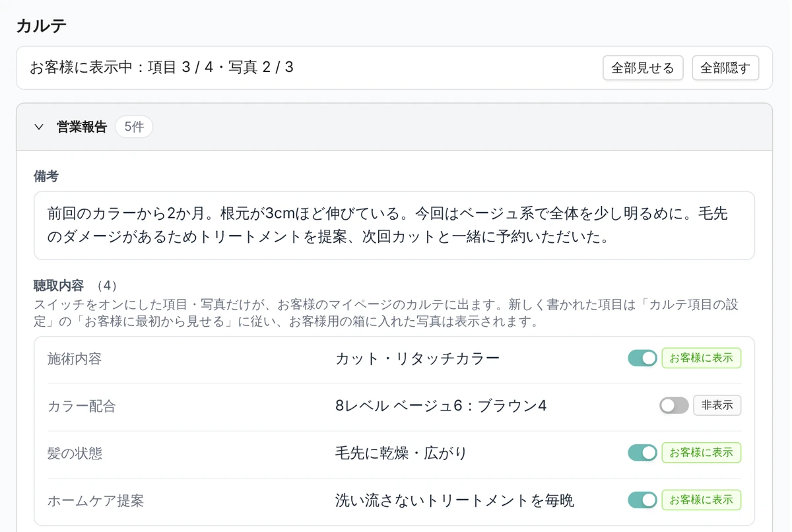Viewport: 792px width, 532px height.
Task: Click the お客様に表示中 status summary text
Action: click(x=162, y=67)
